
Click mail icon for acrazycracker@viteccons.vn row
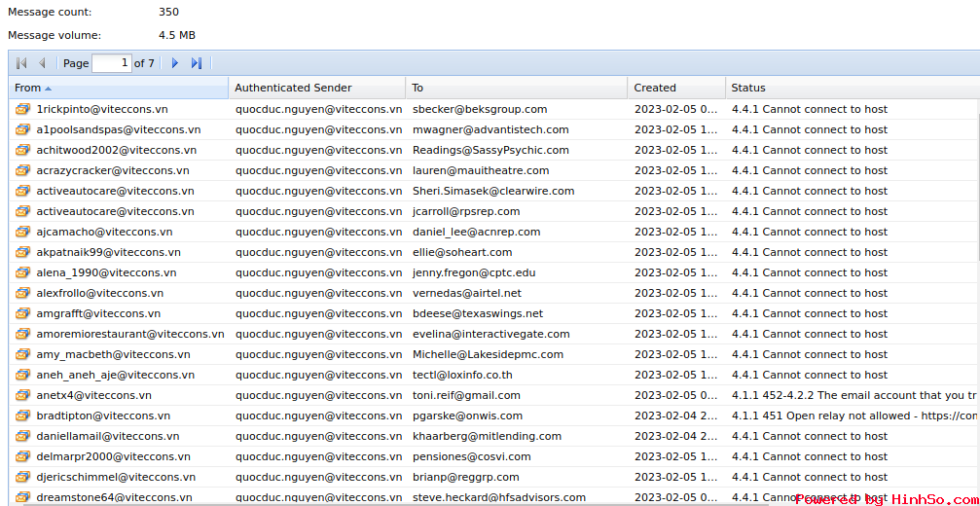[23, 170]
